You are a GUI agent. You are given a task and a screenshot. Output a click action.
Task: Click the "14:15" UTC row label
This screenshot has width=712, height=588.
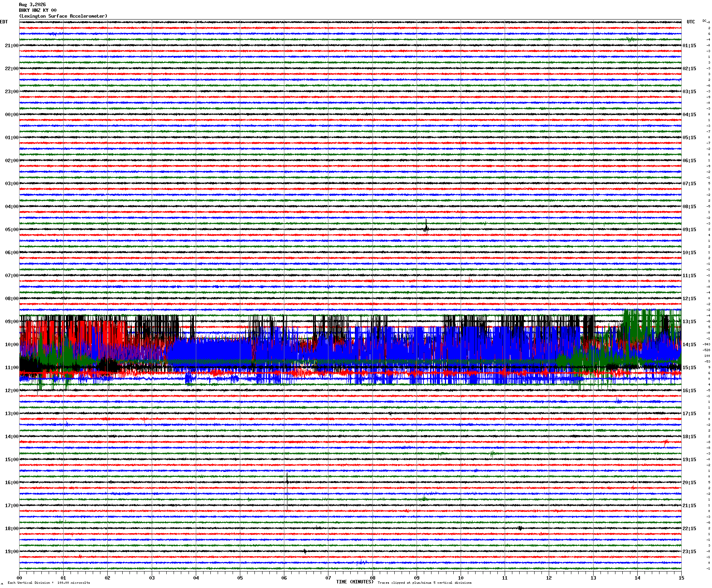(689, 345)
